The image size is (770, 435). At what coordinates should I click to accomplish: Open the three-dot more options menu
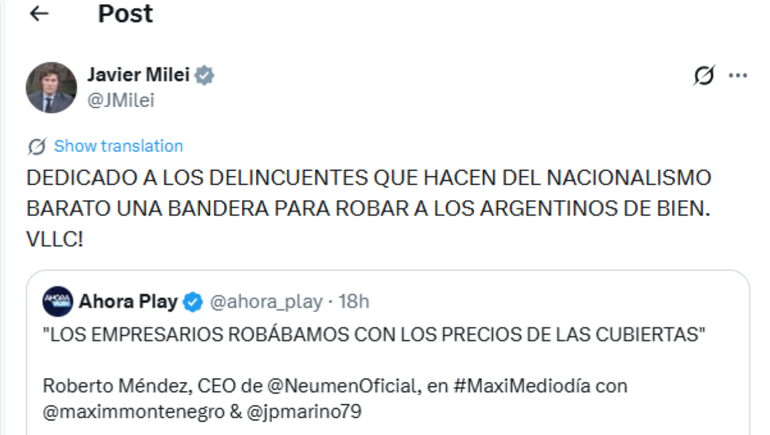(x=738, y=76)
